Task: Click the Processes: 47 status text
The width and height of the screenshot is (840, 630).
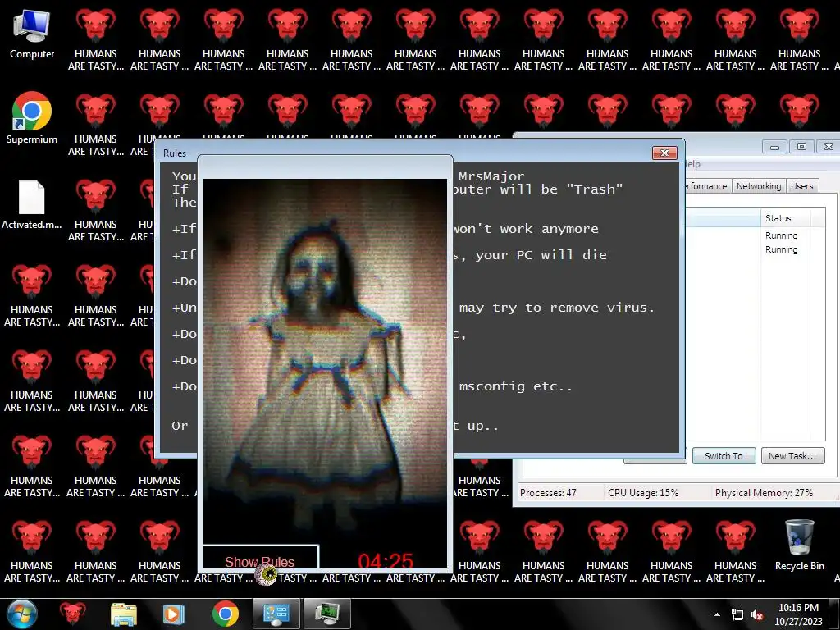Action: 548,493
